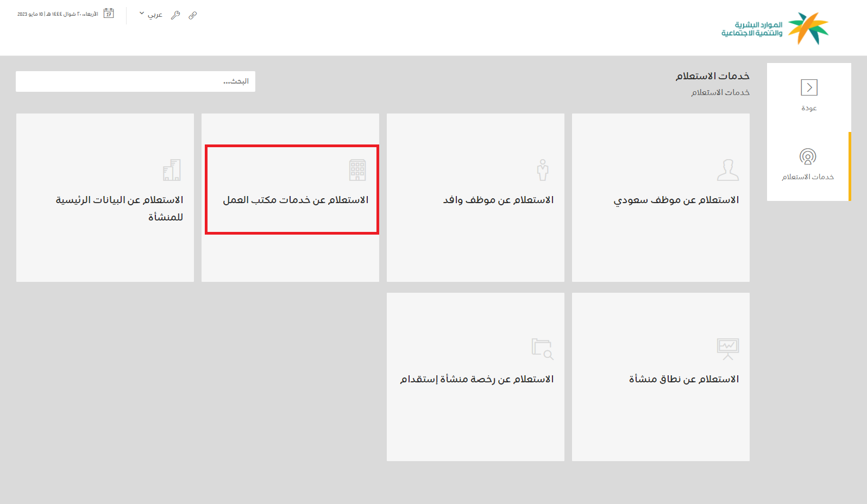Open الاستعلام عن موظف وافد card

[x=475, y=198]
